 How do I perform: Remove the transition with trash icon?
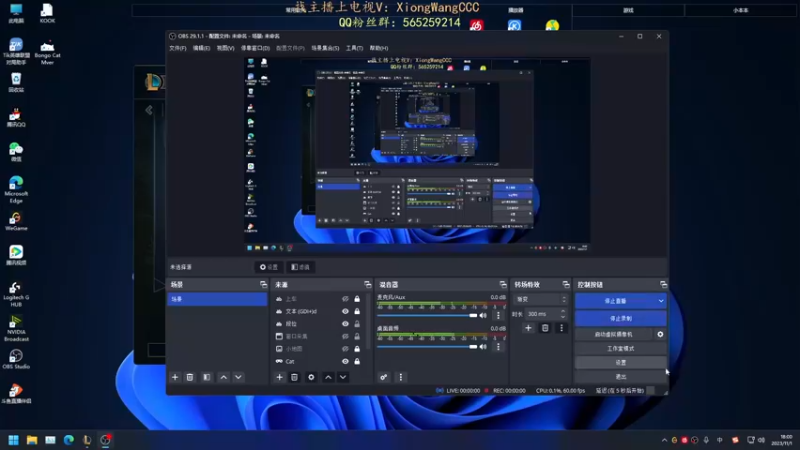tap(545, 328)
